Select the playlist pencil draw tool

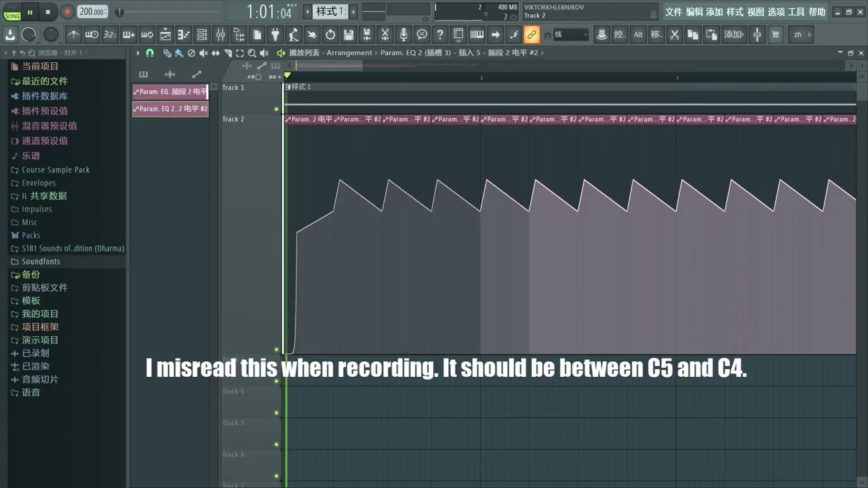click(167, 53)
